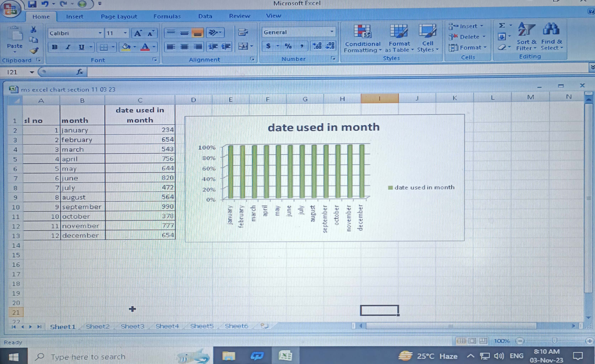The height and width of the screenshot is (364, 595).
Task: Select the chart title text
Action: point(324,127)
